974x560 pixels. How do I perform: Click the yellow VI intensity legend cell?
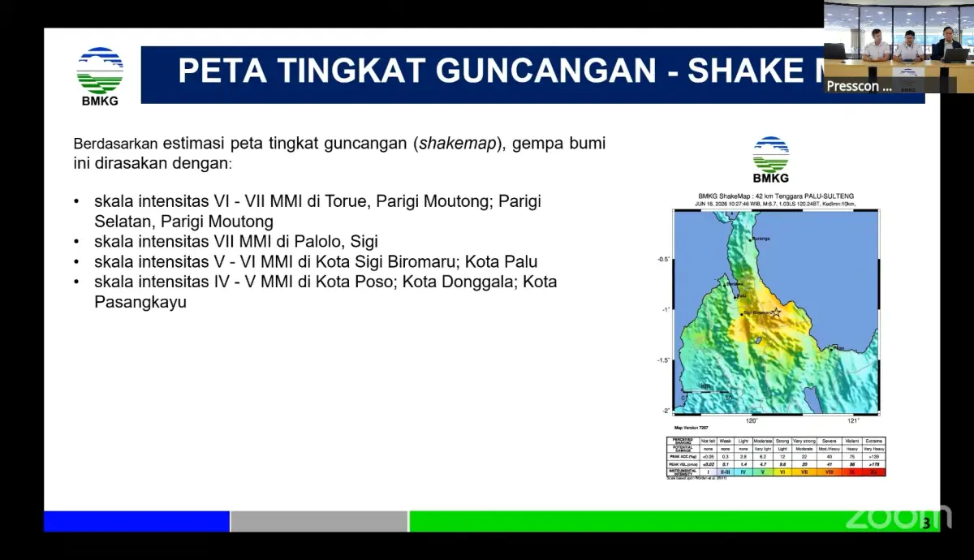[x=782, y=472]
